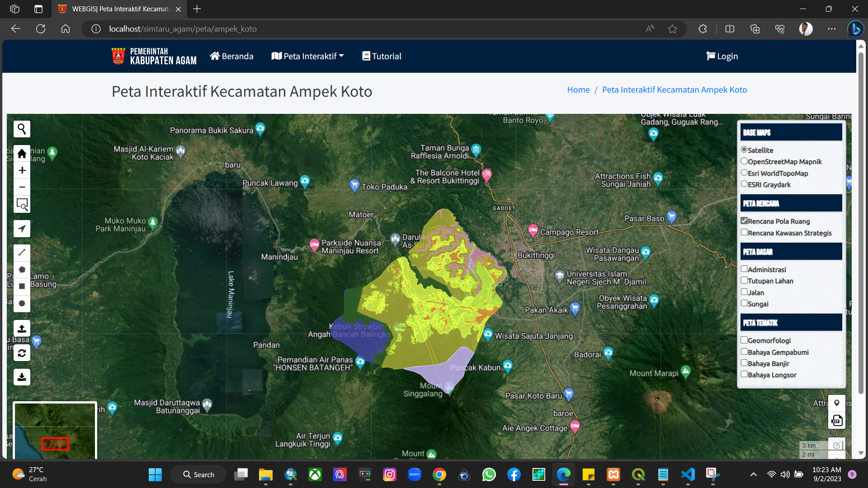The width and height of the screenshot is (868, 488).
Task: Open the map search tool
Action: 22,129
